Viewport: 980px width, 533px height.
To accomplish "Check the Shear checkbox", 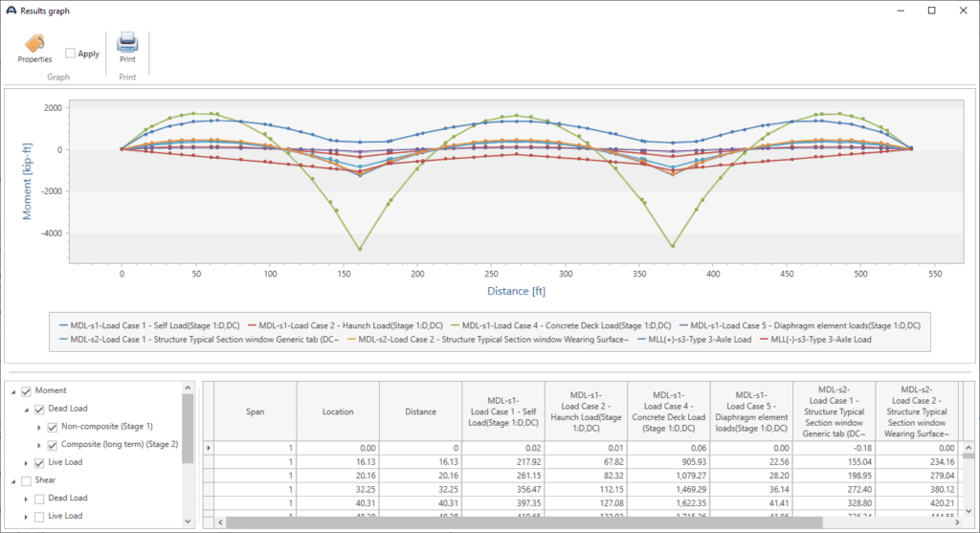I will (x=27, y=480).
